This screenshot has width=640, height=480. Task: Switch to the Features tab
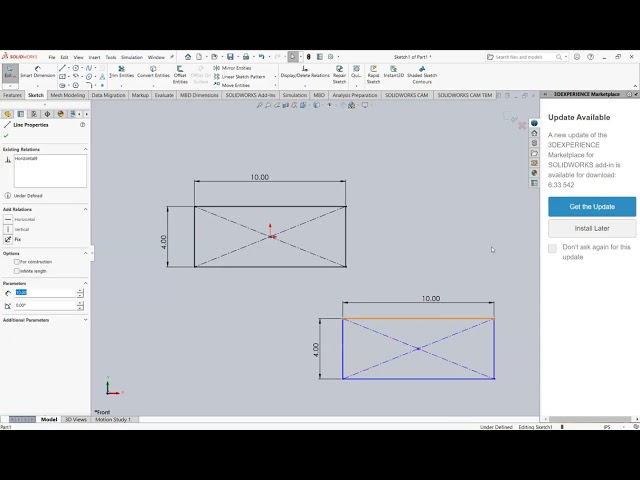pyautogui.click(x=12, y=95)
